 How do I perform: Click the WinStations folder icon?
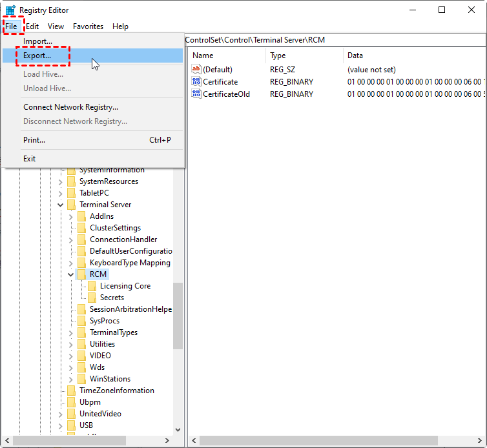pyautogui.click(x=81, y=379)
